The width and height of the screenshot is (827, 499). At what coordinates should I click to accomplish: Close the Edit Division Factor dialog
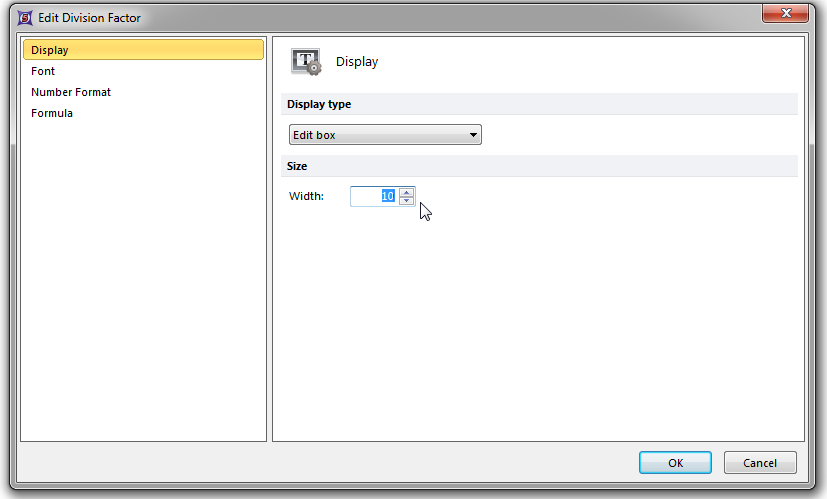point(785,14)
